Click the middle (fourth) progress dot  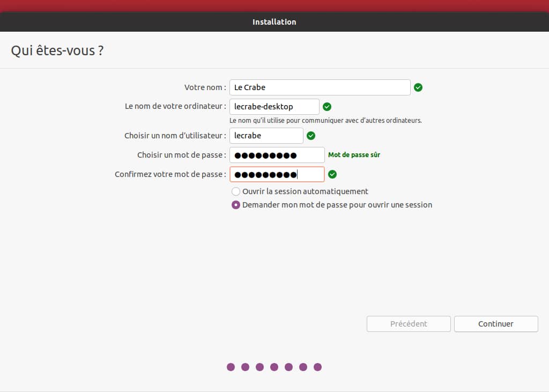(274, 367)
